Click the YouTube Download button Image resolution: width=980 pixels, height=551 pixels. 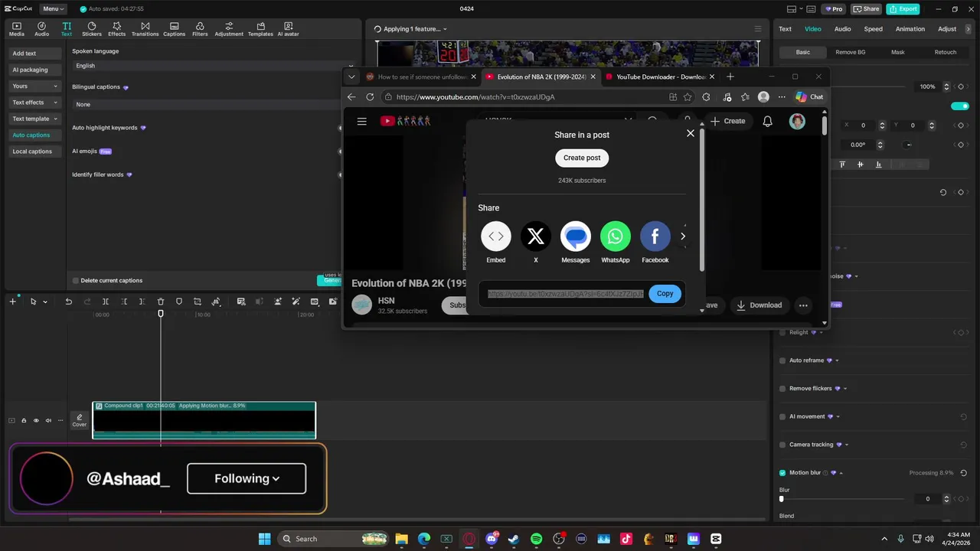pyautogui.click(x=759, y=305)
